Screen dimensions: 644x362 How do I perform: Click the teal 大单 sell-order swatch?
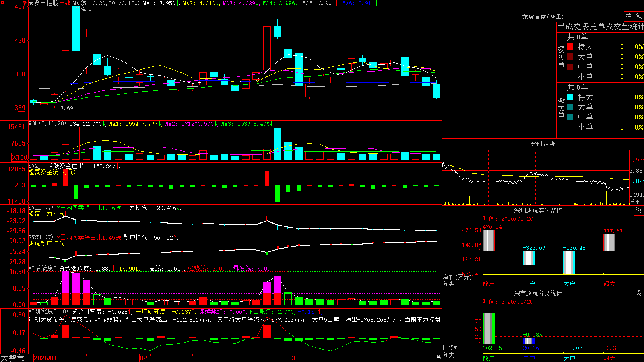pyautogui.click(x=570, y=107)
